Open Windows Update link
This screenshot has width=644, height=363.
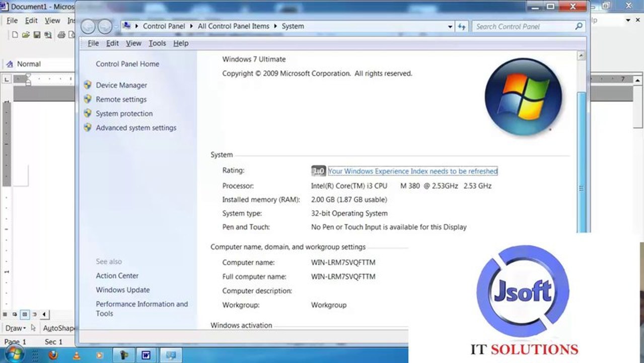pos(123,290)
